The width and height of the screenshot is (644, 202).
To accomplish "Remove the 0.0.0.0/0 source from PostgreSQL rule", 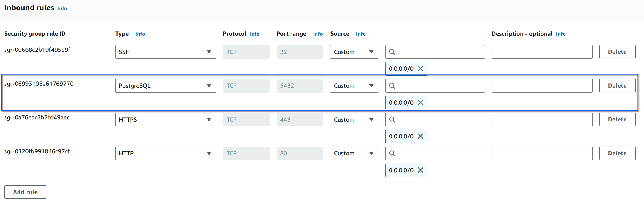I will [420, 103].
